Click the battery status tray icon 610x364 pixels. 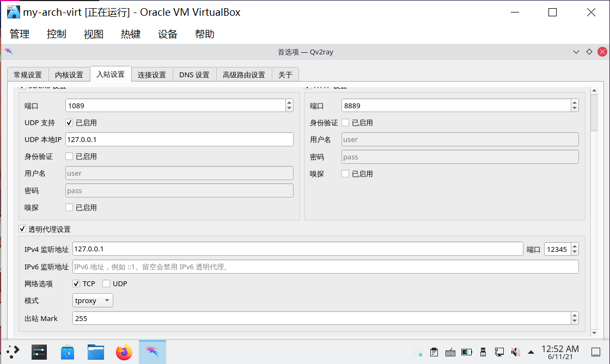(x=466, y=352)
